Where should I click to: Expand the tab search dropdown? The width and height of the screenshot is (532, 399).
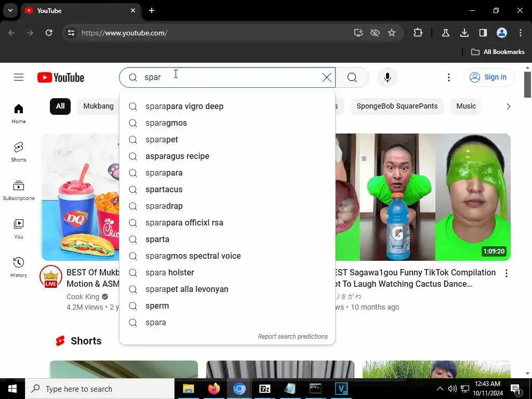10,10
